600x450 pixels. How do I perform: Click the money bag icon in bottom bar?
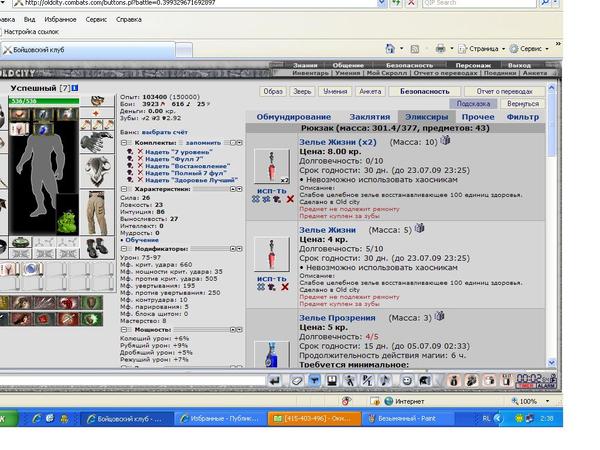point(454,380)
